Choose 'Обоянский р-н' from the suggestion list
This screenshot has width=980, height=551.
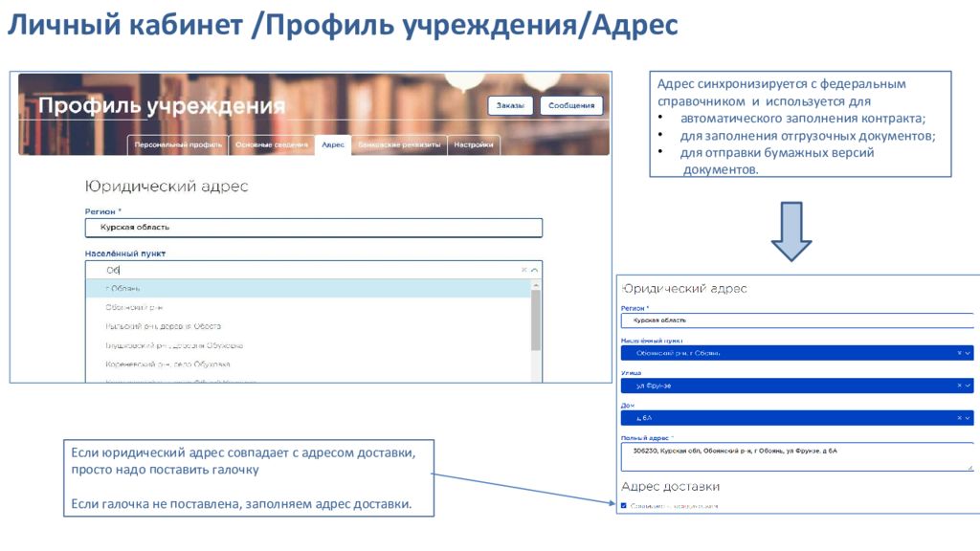tap(308, 307)
